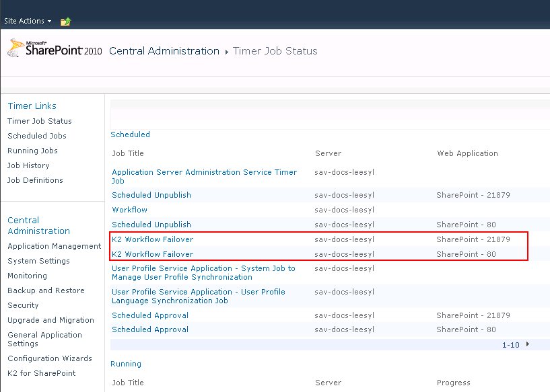The width and height of the screenshot is (550, 392).
Task: Open Scheduled Approval job for SharePoint - 21879
Action: 149,315
